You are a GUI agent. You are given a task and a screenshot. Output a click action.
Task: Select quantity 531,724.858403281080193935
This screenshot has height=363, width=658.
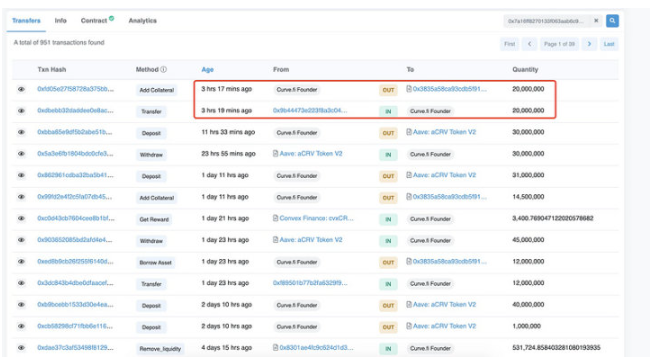[x=556, y=347]
